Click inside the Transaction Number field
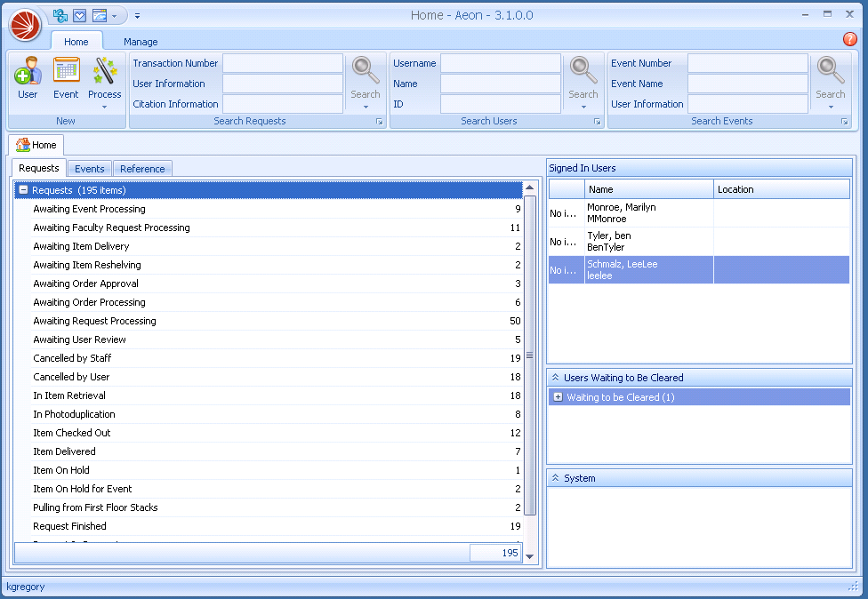 pyautogui.click(x=282, y=63)
